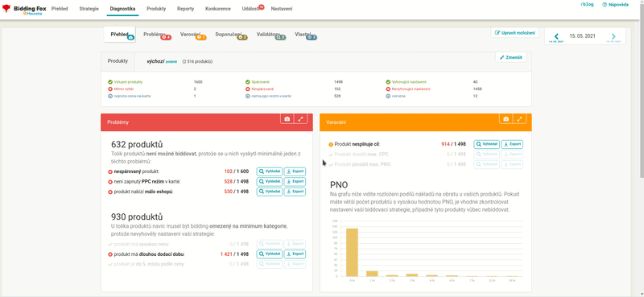The image size is (644, 297).
Task: Expand Problémy panel to fullscreen
Action: (x=300, y=118)
